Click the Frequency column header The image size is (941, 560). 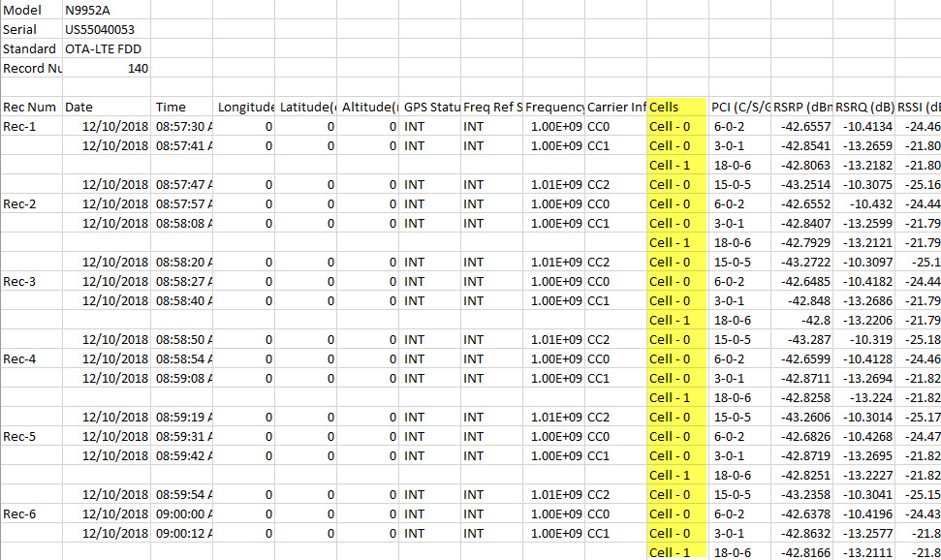click(x=554, y=107)
